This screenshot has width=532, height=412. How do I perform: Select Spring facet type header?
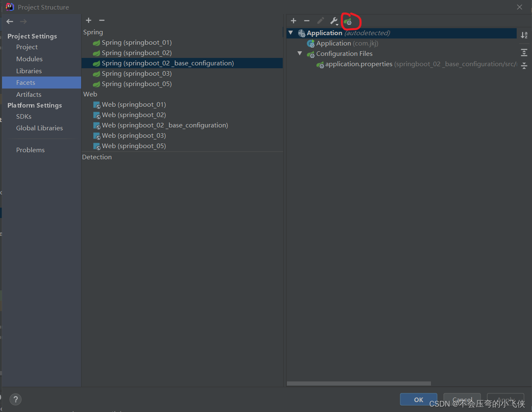pos(93,32)
